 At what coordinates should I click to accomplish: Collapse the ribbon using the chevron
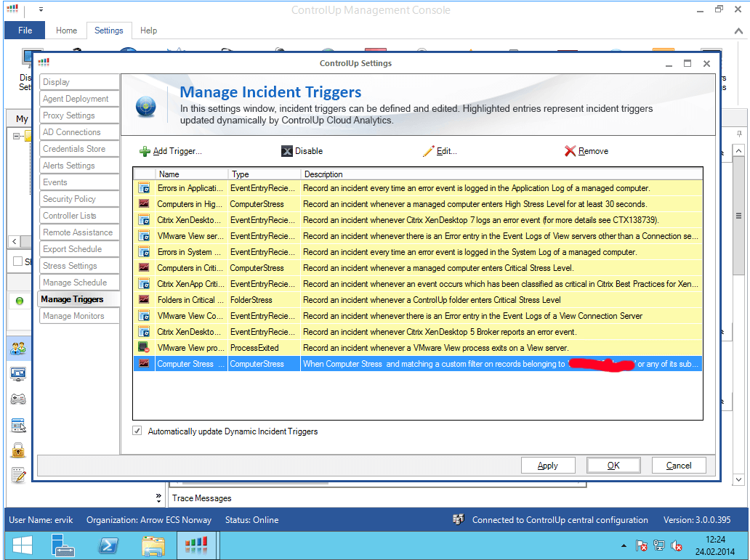[x=738, y=31]
